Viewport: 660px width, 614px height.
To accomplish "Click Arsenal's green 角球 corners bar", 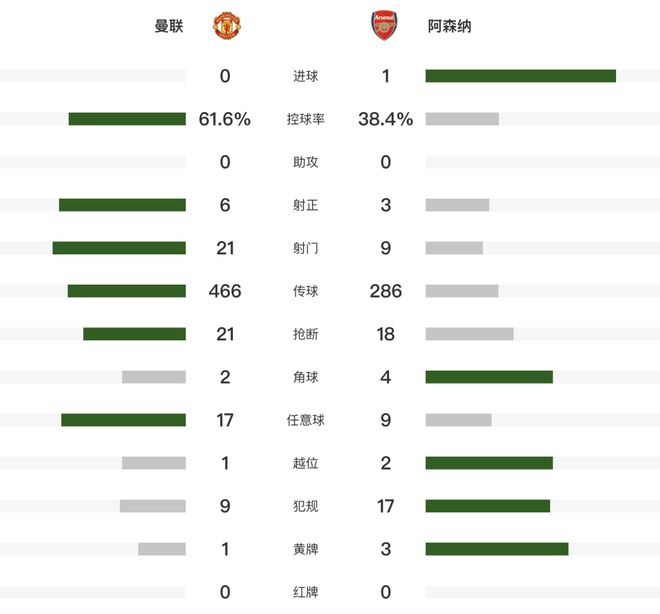I will tap(489, 377).
